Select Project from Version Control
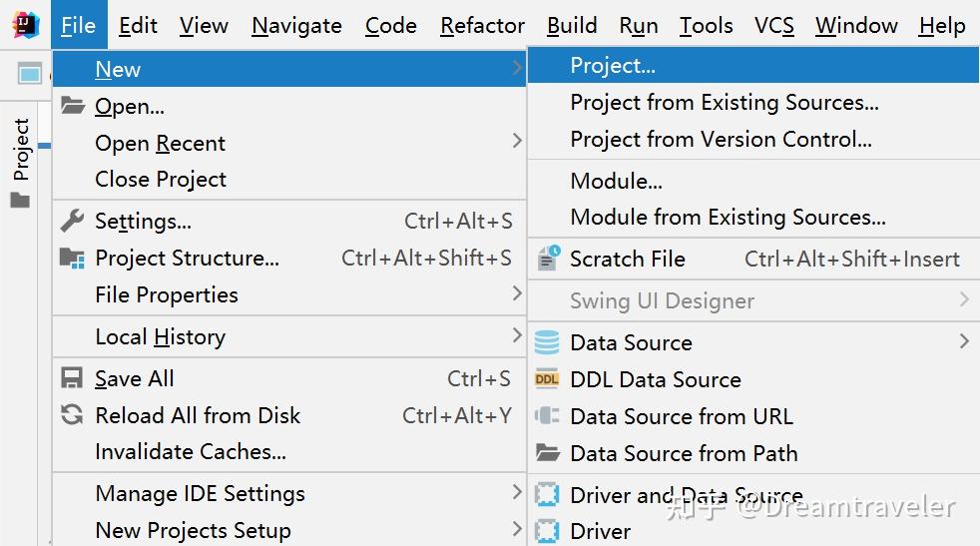Viewport: 980px width, 546px height. pos(721,140)
